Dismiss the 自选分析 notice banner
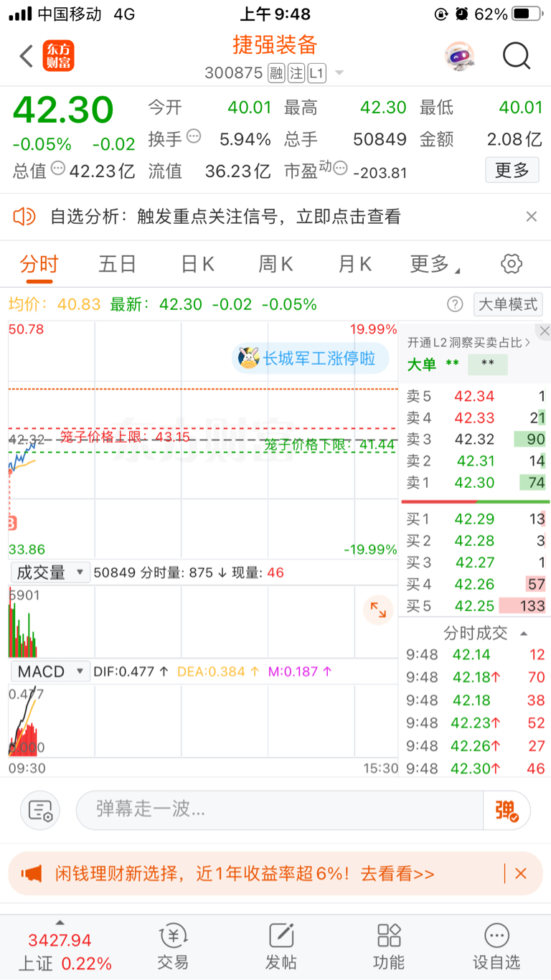The width and height of the screenshot is (551, 980). [531, 217]
